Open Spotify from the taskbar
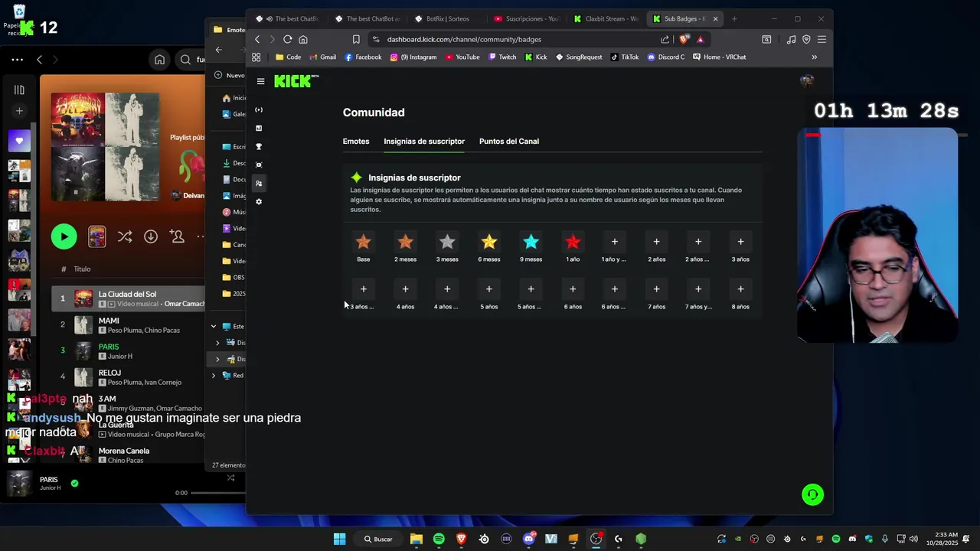This screenshot has height=551, width=980. pyautogui.click(x=439, y=539)
